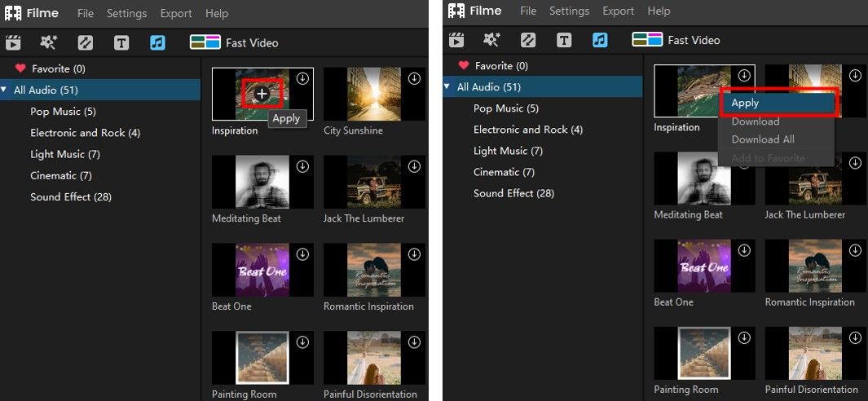Click the plus apply icon on Inspiration thumbnail
Screen dimensions: 868x401
click(262, 95)
